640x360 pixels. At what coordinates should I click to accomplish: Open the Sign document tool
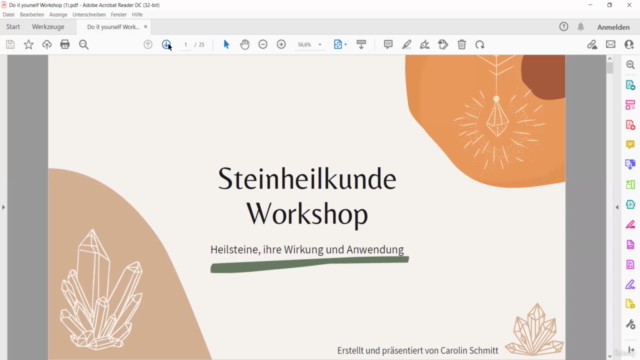(425, 44)
